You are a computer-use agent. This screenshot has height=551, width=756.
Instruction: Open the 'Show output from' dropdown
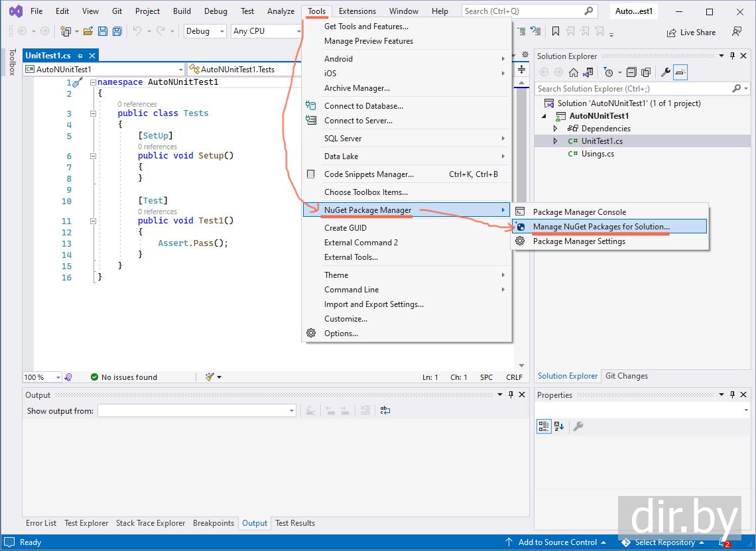click(196, 411)
